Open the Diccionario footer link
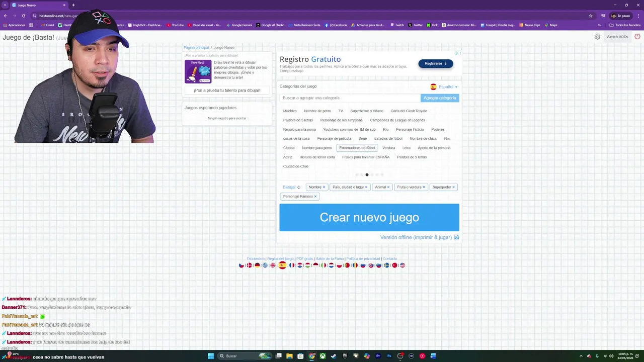This screenshot has height=362, width=644. pos(256,258)
